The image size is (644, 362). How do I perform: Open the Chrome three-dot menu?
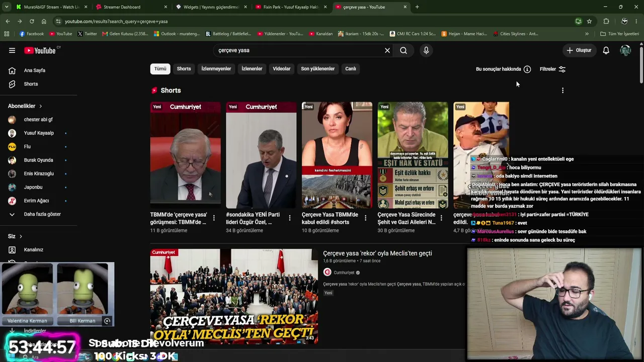click(636, 21)
